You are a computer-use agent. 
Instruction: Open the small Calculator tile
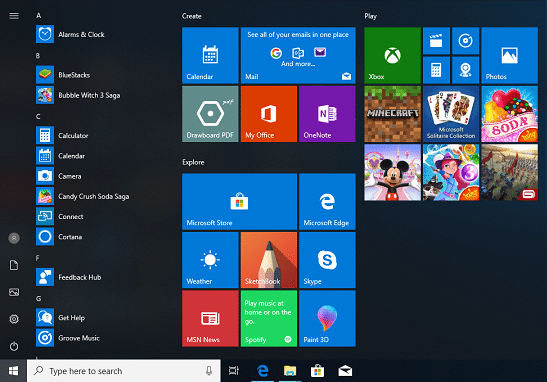pyautogui.click(x=436, y=70)
